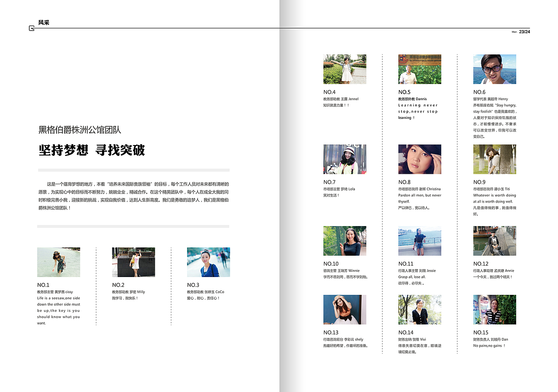Screen dimensions: 558x392
Task: Click the quote '笑对生活！'
Action: (x=331, y=196)
